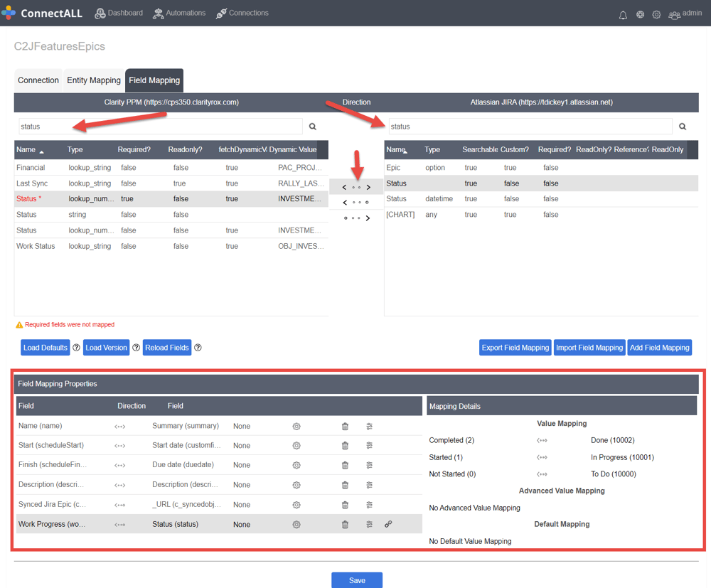711x588 pixels.
Task: Sort JIRA fields by Name column
Action: (x=397, y=149)
